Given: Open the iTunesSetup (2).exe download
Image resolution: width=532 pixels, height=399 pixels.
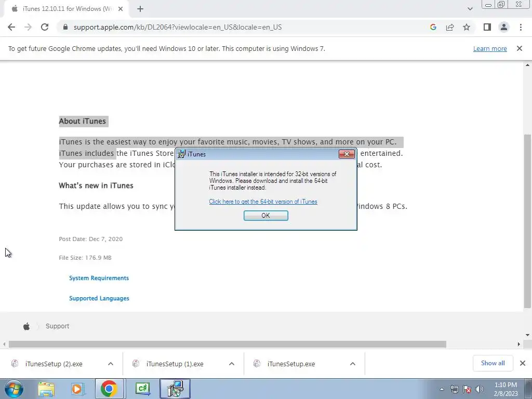Looking at the screenshot, I should tap(54, 364).
